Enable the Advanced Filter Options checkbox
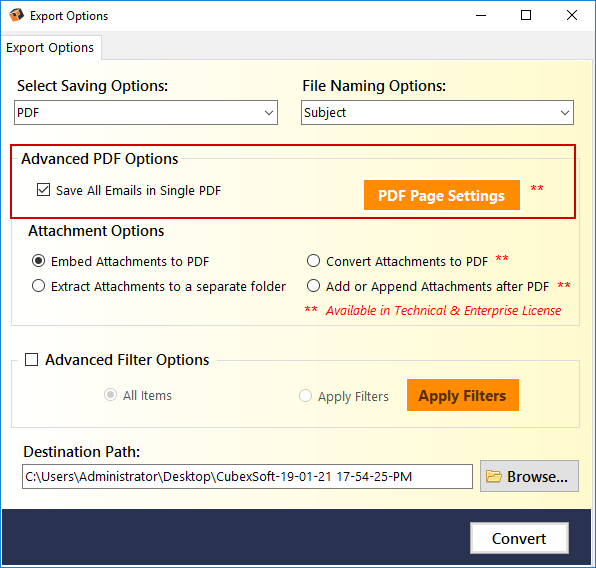Viewport: 596px width, 568px height. (31, 359)
